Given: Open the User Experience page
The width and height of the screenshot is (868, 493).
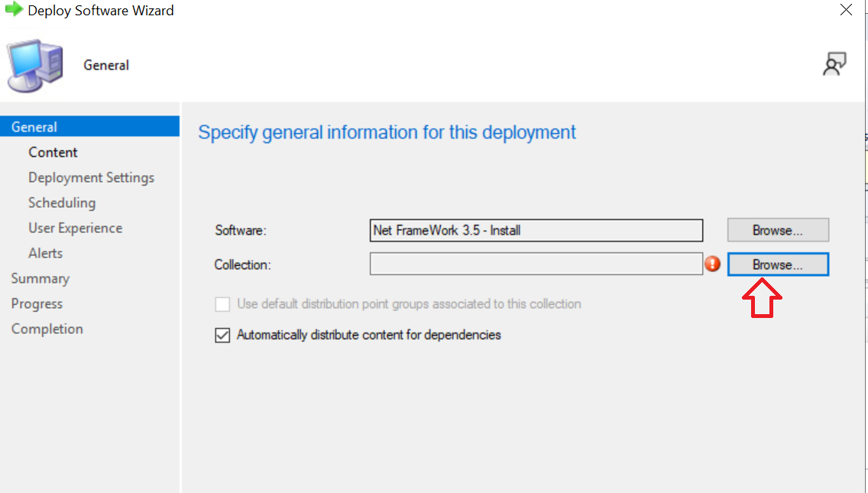Looking at the screenshot, I should point(75,227).
